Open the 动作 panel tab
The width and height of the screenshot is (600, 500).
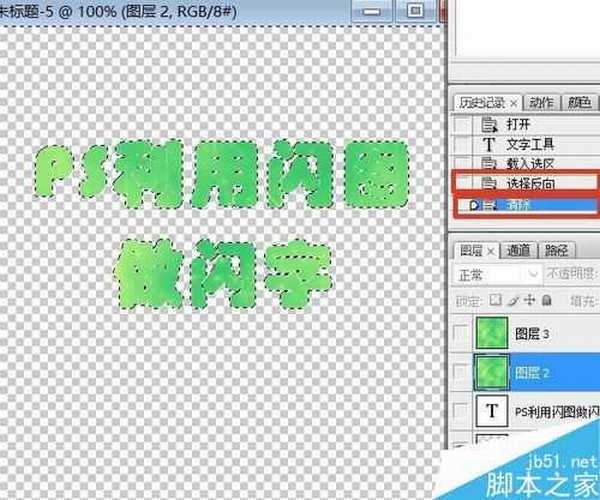click(542, 102)
